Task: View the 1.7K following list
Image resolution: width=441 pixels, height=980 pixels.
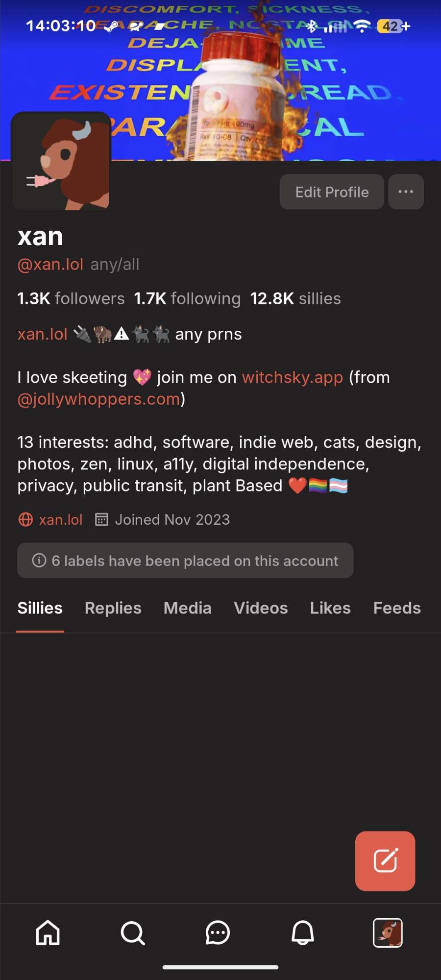Action: click(x=187, y=298)
